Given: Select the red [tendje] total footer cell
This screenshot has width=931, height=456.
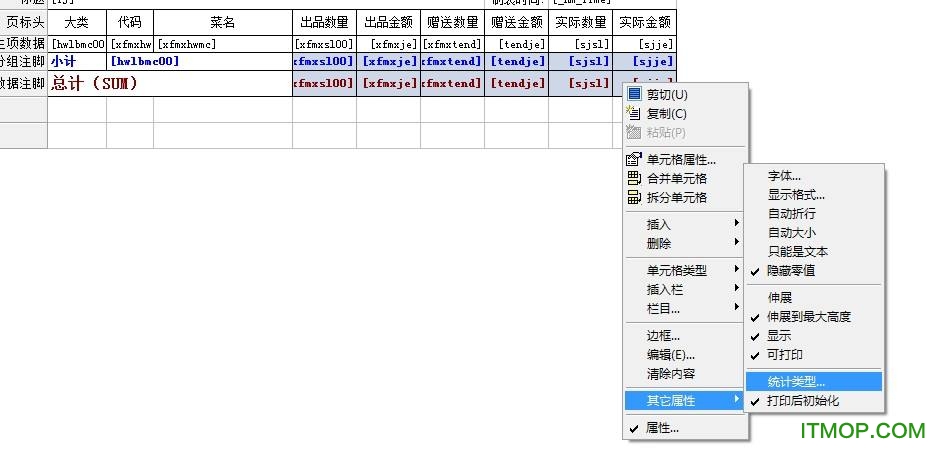Looking at the screenshot, I should tap(517, 83).
